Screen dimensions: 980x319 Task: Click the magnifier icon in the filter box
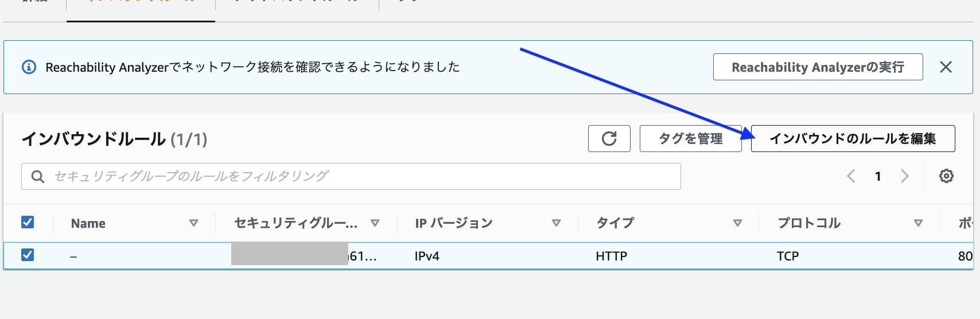[x=38, y=177]
